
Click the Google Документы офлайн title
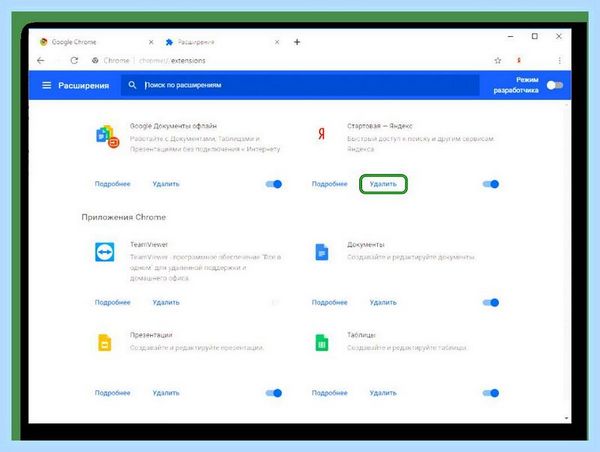(173, 126)
